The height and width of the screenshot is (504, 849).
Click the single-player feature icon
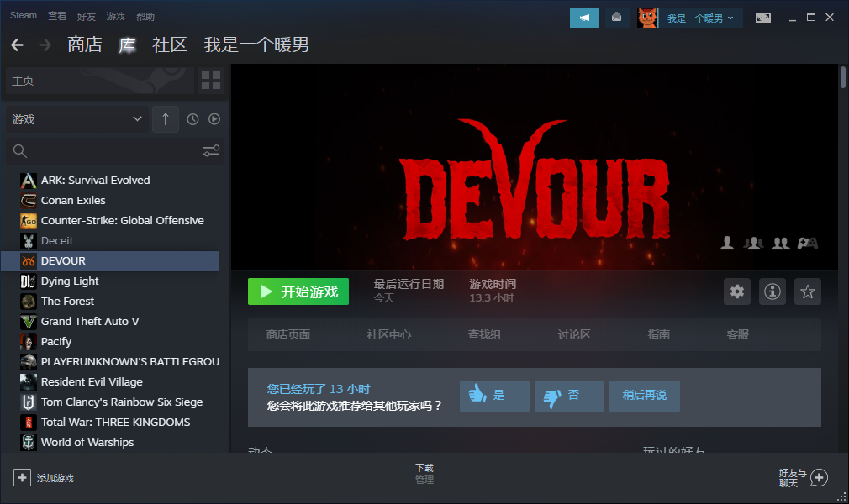(x=727, y=243)
